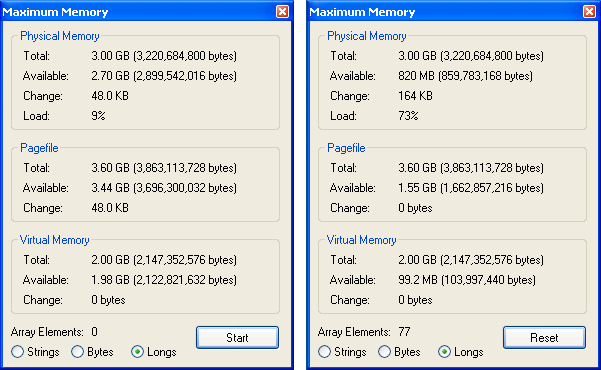Screen dimensions: 601x370
Task: Click the 73% load value
Action: (408, 116)
